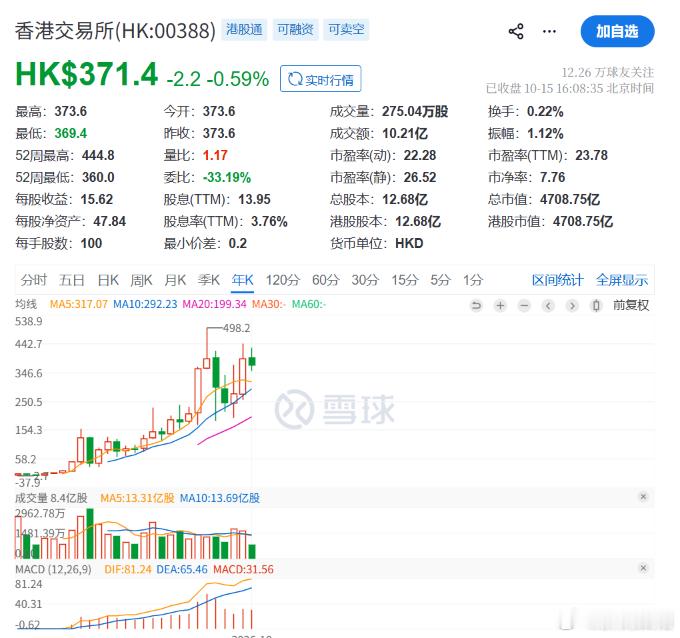Select the 30分 chart tab
Screen dimensions: 680x638
click(x=365, y=280)
